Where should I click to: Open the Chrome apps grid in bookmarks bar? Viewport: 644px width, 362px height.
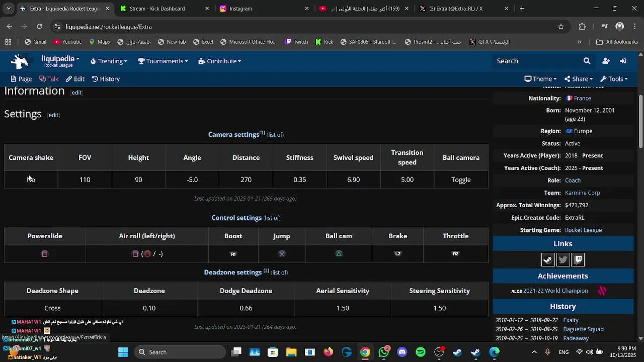(x=8, y=42)
